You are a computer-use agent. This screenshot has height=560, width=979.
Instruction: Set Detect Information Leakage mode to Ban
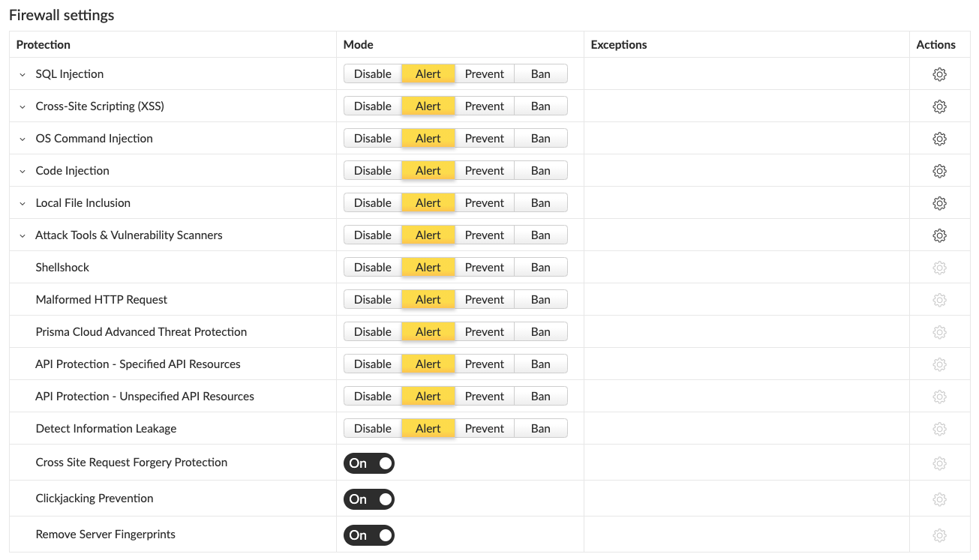coord(541,428)
